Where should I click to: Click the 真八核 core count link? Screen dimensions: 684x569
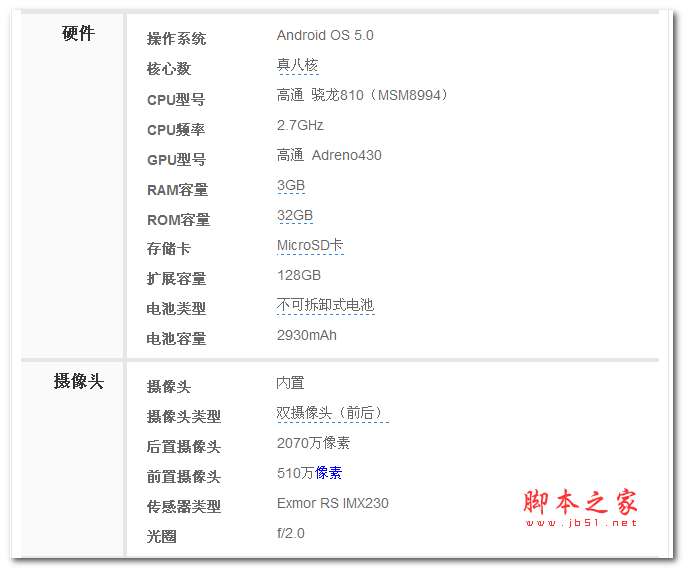[x=297, y=66]
